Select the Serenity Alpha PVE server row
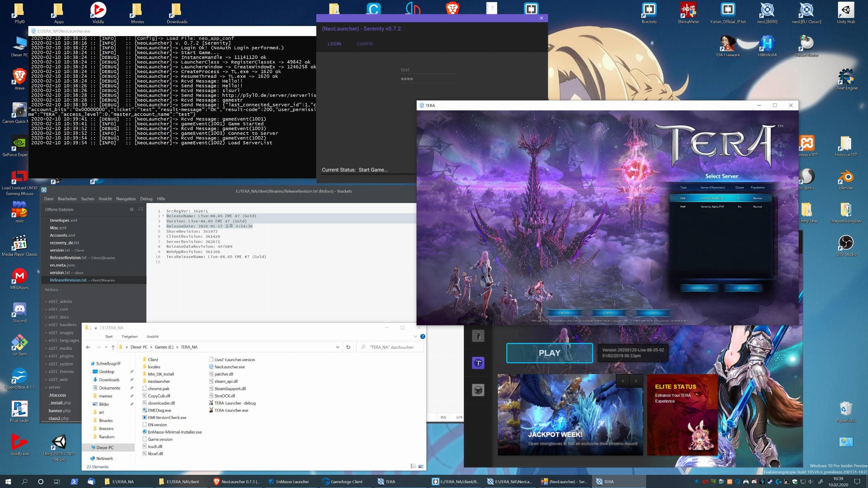Viewport: 868px width, 488px height. click(720, 198)
